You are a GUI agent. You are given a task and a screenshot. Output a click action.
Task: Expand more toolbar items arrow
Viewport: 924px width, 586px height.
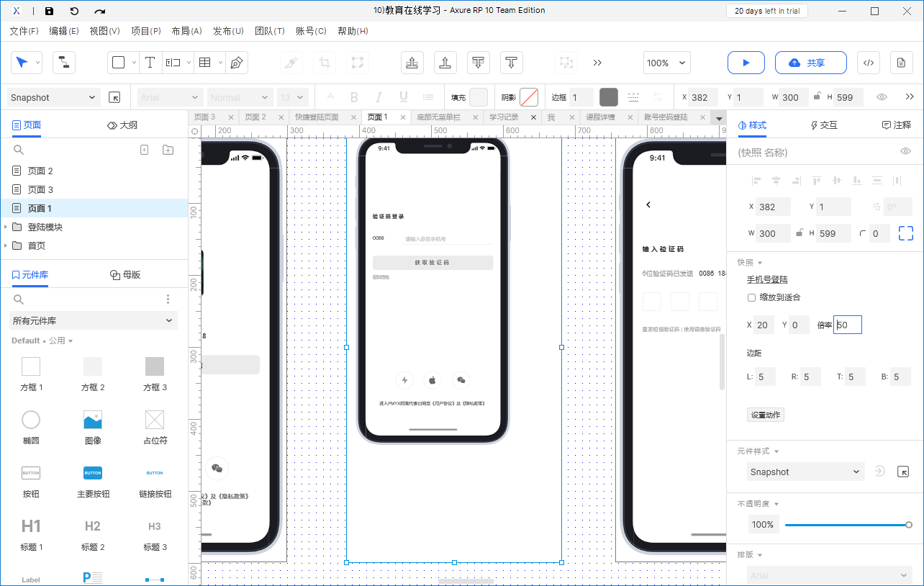[x=597, y=63]
